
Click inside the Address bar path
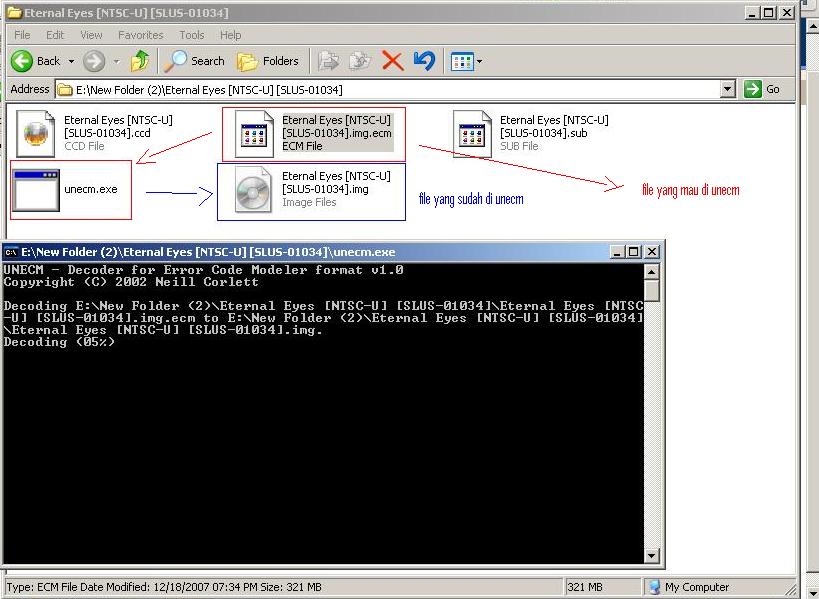pos(388,90)
